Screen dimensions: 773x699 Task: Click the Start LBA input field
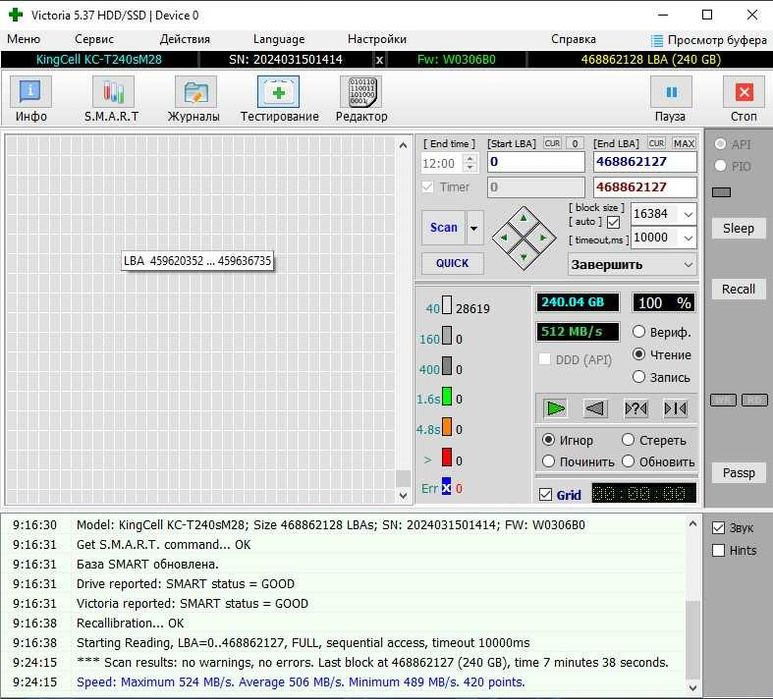coord(536,162)
